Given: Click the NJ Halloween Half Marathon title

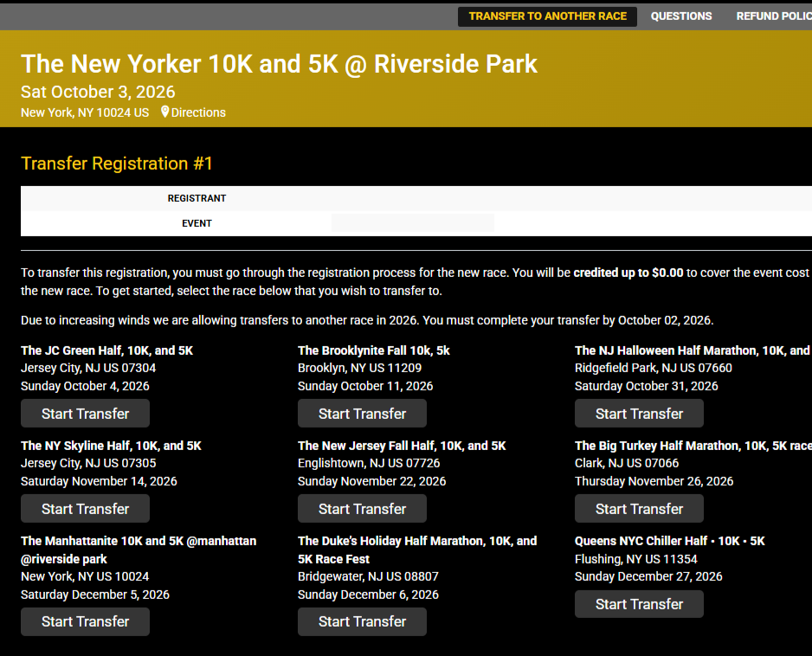Looking at the screenshot, I should click(693, 351).
